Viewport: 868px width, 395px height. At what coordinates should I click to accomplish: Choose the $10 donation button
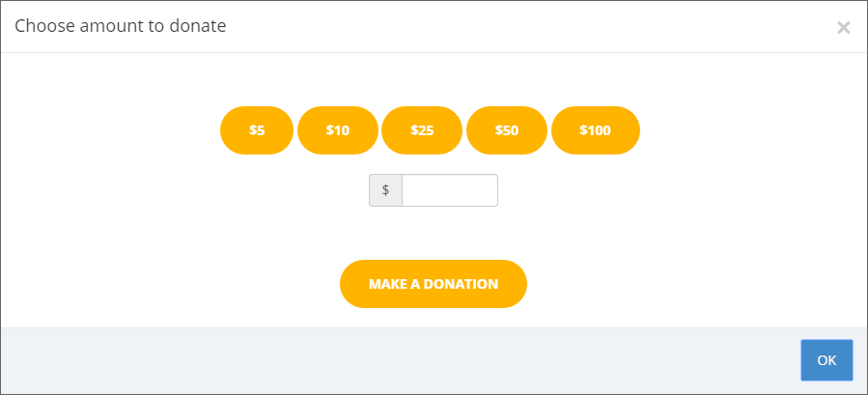[x=338, y=130]
